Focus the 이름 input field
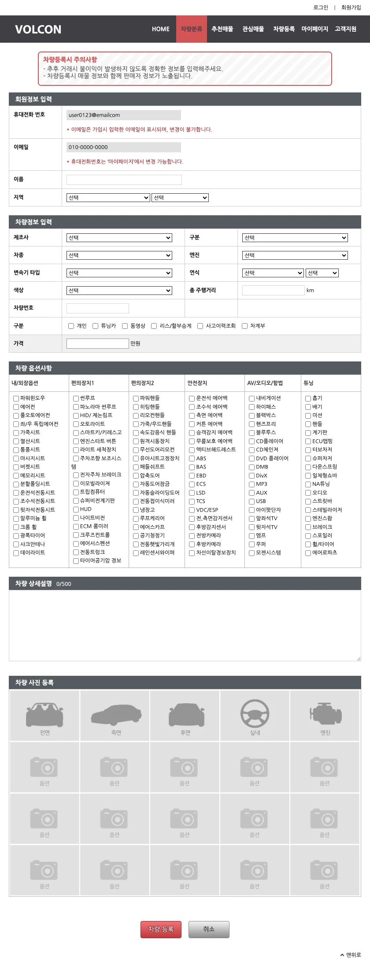The image size is (370, 980). click(x=124, y=180)
